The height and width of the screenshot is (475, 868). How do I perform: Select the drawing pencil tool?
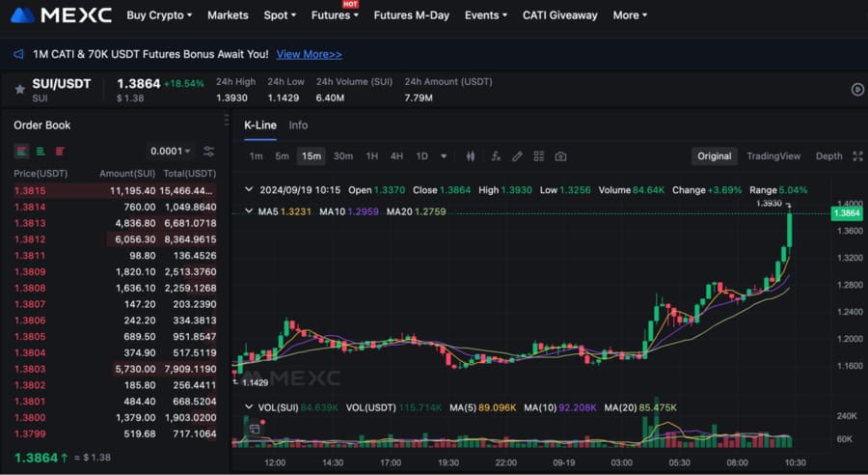tap(517, 156)
